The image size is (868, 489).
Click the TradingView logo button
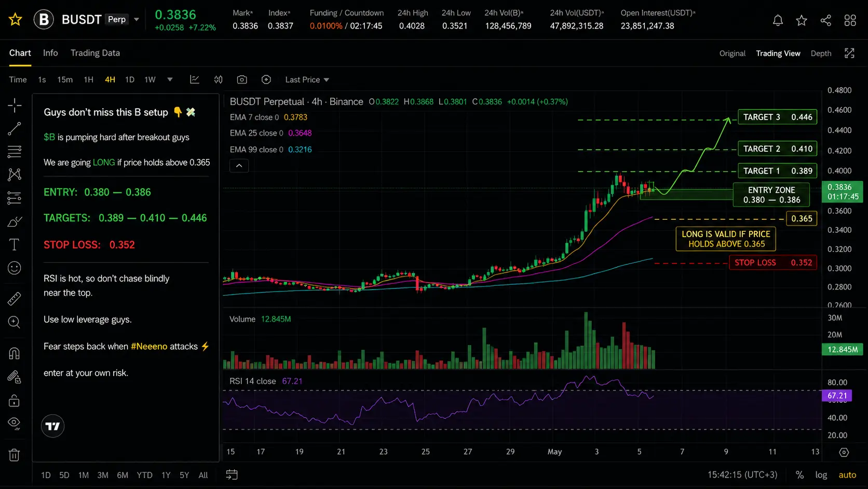pyautogui.click(x=52, y=426)
